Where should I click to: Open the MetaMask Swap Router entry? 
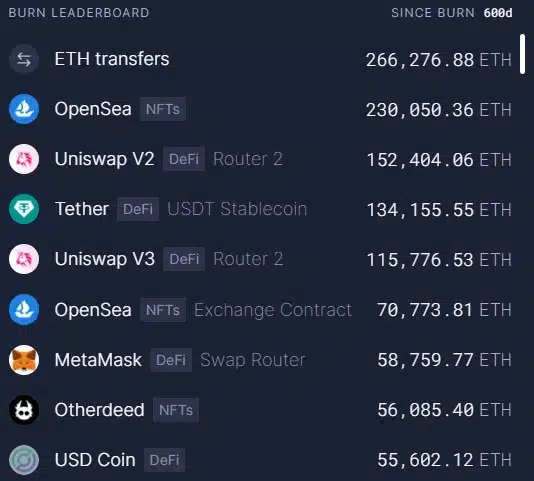260,360
